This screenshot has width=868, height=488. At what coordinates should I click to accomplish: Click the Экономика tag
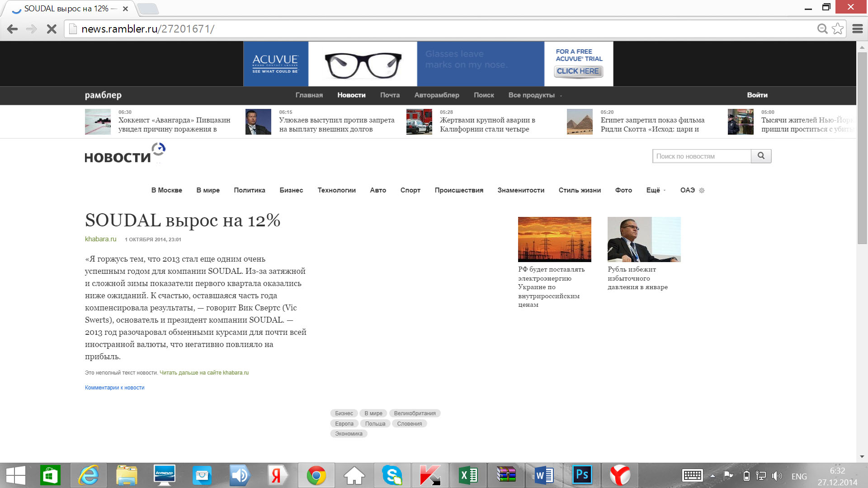(x=349, y=434)
